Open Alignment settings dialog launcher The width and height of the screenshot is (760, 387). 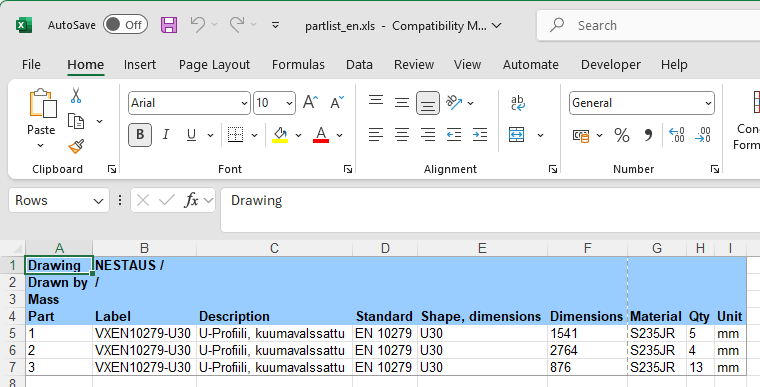(553, 169)
